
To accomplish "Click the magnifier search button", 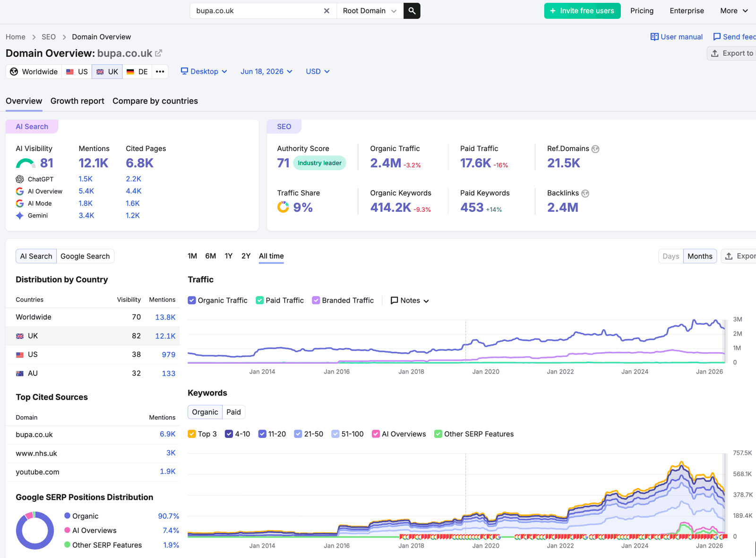I will pyautogui.click(x=412, y=11).
